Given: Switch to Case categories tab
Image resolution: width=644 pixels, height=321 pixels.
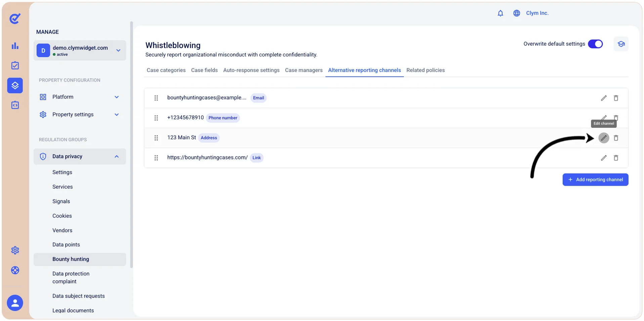Looking at the screenshot, I should pyautogui.click(x=166, y=70).
